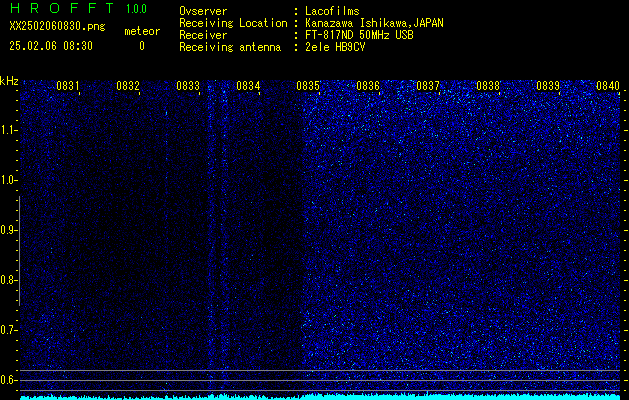This screenshot has width=629, height=400.
Task: Click the cyan signal level strip at bottom
Action: 320,397
